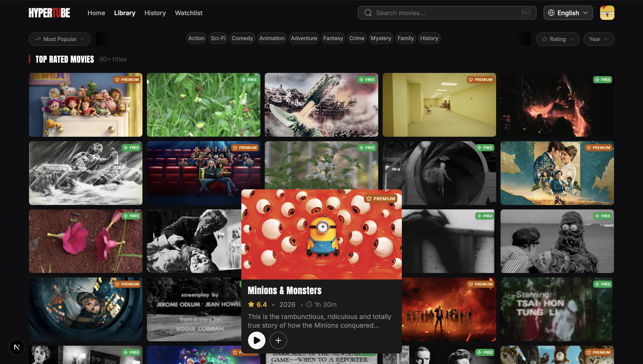This screenshot has height=364, width=643.
Task: Open the Most Popular sort dropdown
Action: pyautogui.click(x=60, y=39)
